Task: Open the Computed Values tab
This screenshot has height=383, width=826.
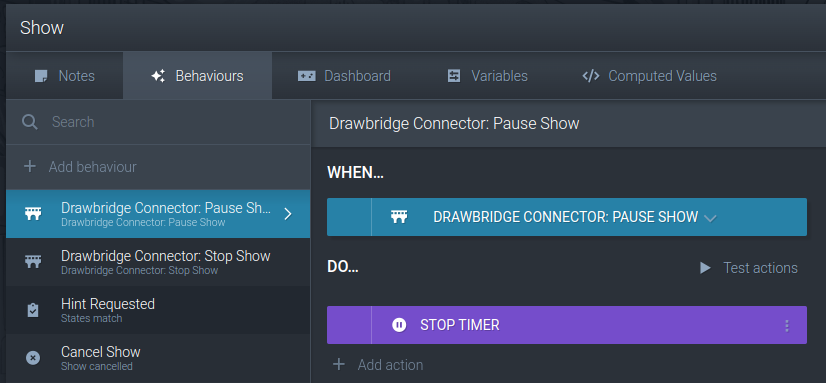Action: [650, 76]
